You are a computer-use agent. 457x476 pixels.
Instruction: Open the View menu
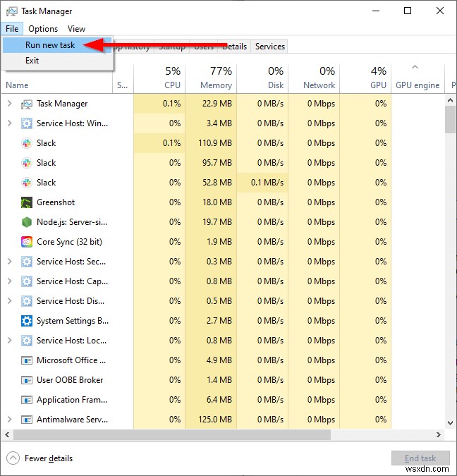pyautogui.click(x=77, y=29)
